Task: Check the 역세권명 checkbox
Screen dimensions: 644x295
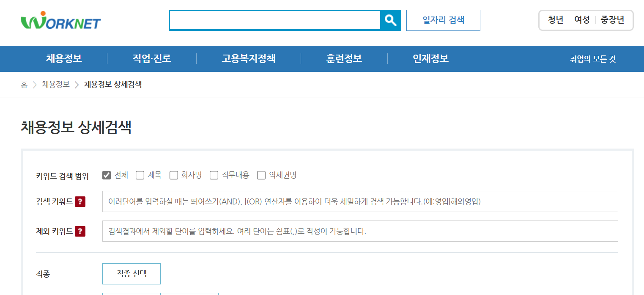Action: (261, 175)
